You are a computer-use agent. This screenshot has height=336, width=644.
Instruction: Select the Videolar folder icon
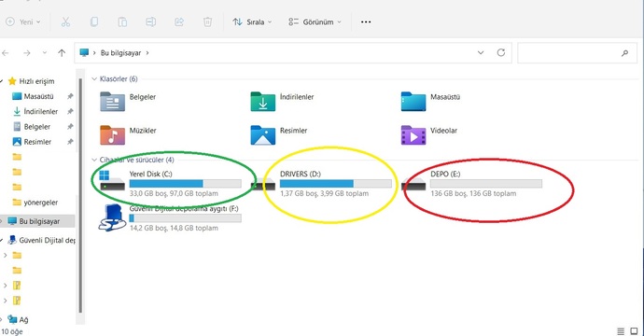tap(413, 135)
